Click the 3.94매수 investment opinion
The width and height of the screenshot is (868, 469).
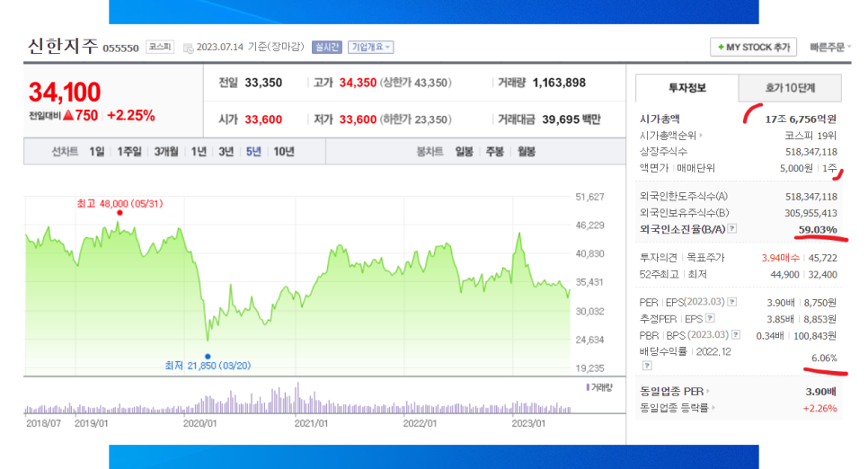(x=780, y=258)
